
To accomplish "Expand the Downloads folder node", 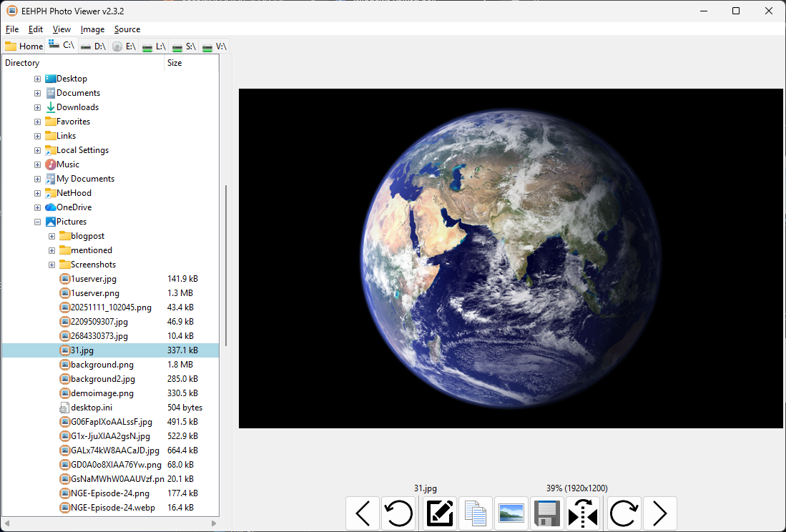I will point(38,107).
